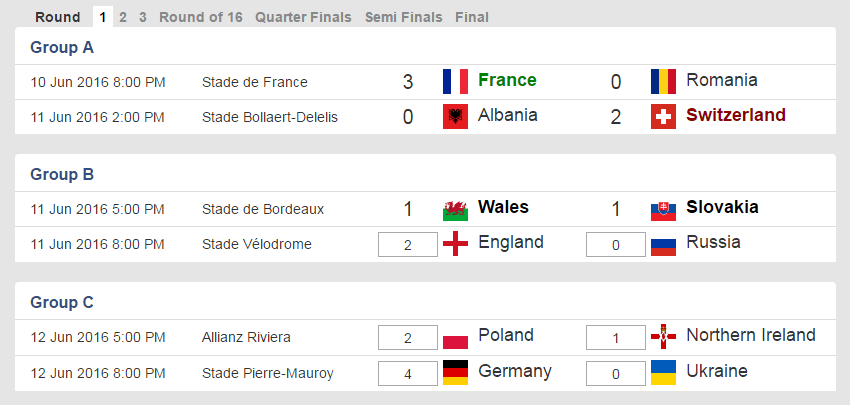The image size is (850, 405).
Task: Open the France team name link
Action: [x=507, y=80]
